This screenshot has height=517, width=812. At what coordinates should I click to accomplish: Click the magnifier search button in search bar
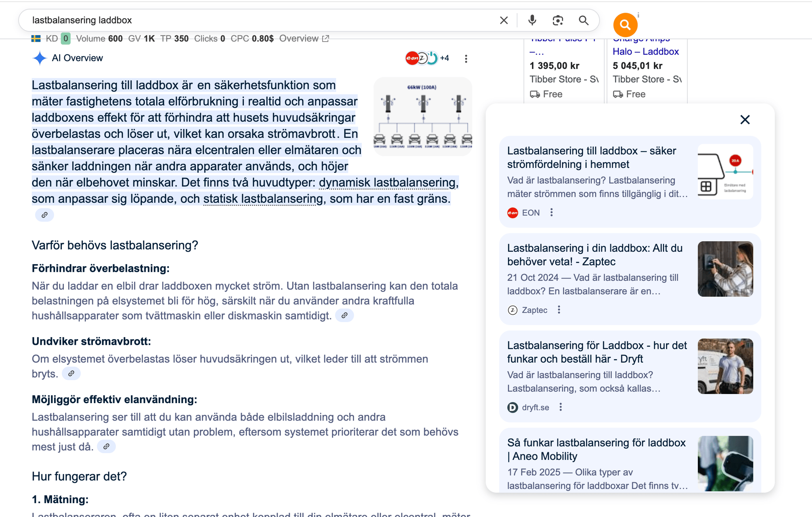pyautogui.click(x=583, y=20)
